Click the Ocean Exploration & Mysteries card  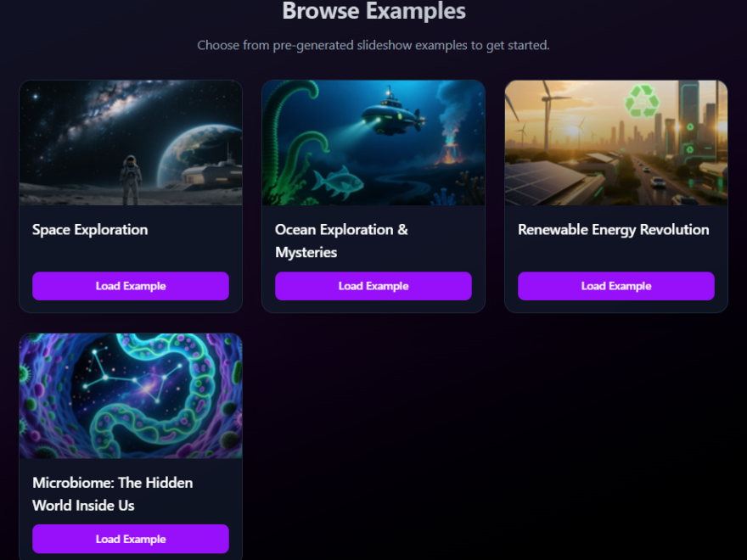click(x=373, y=195)
